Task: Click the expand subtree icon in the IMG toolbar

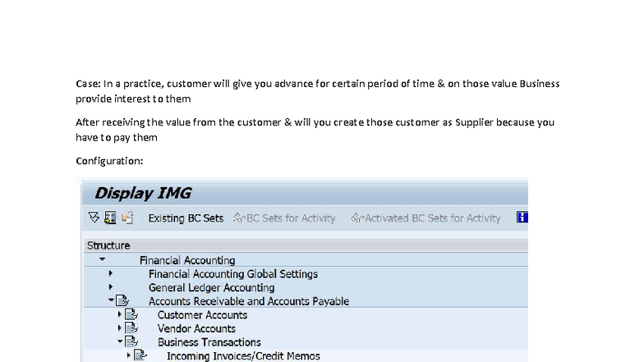Action: coord(94,218)
